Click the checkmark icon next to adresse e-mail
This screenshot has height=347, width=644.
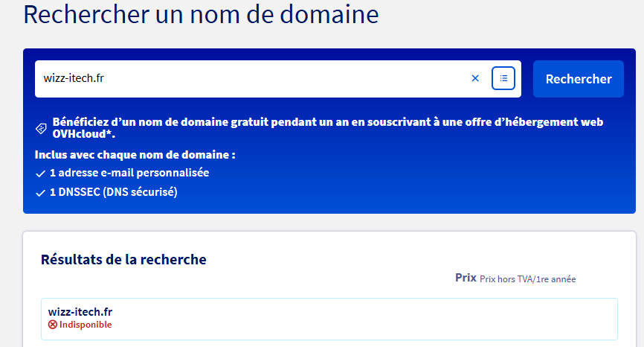[40, 173]
